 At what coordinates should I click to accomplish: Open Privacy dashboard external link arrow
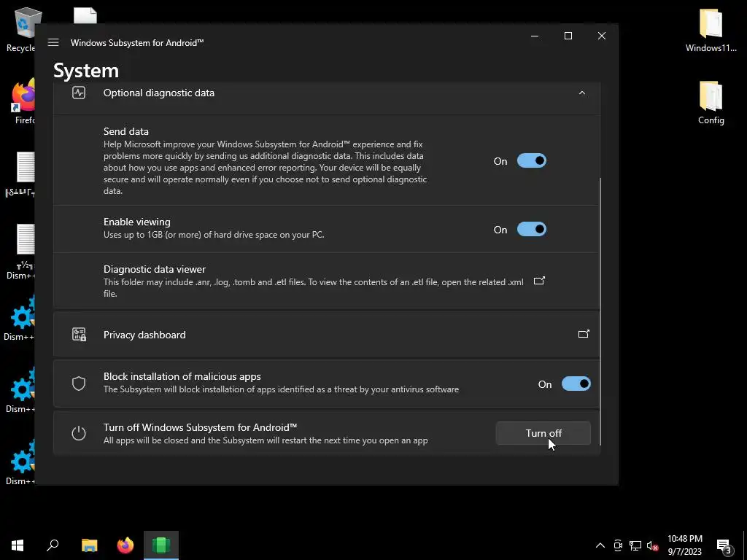584,334
